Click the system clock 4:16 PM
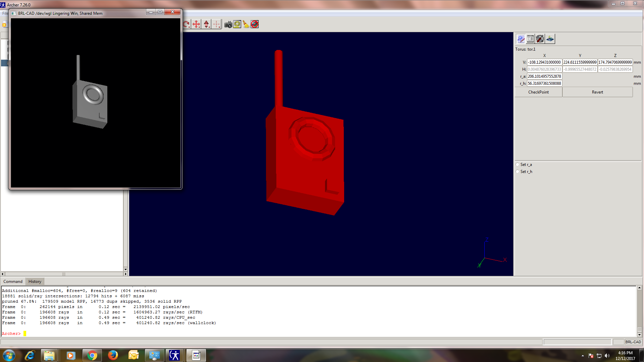This screenshot has width=644, height=362. coord(625,353)
